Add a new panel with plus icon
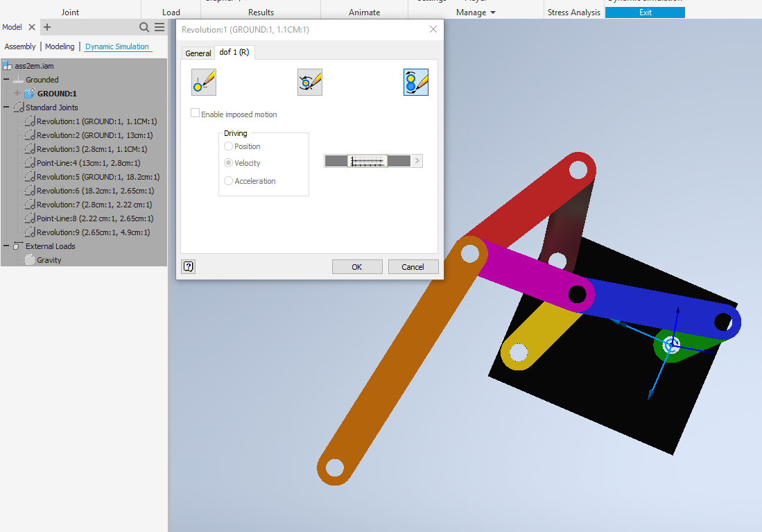The width and height of the screenshot is (762, 532). 47,27
